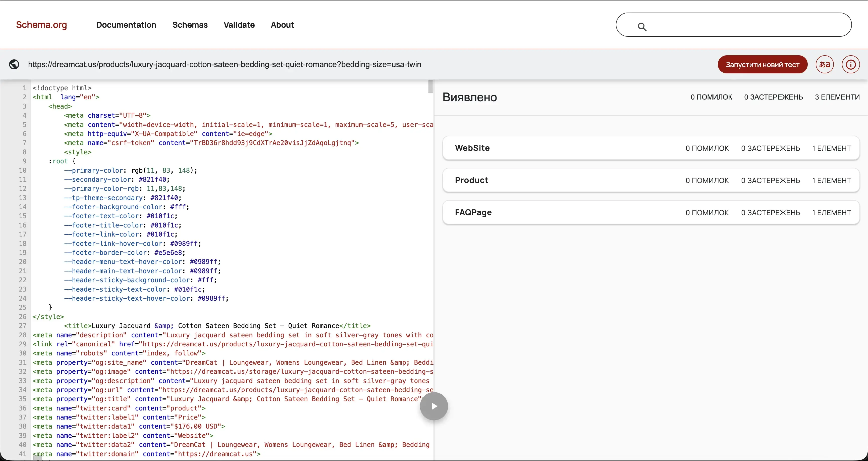Click the --header-sticky-background-color line
The height and width of the screenshot is (461, 868).
[x=140, y=280]
